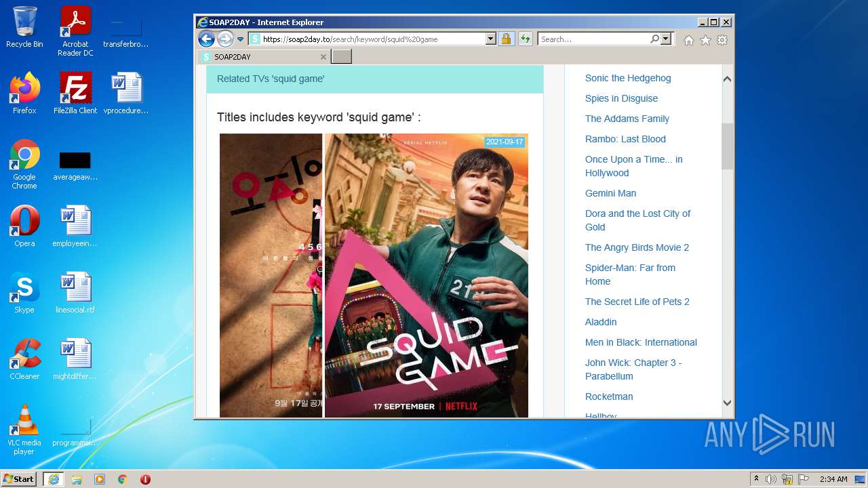Open Chrome from taskbar
This screenshot has height=488, width=868.
(122, 479)
